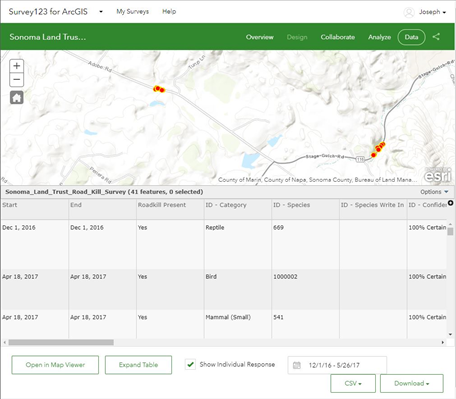The image size is (456, 399).
Task: Sort by the Start column header
Action: [35, 209]
